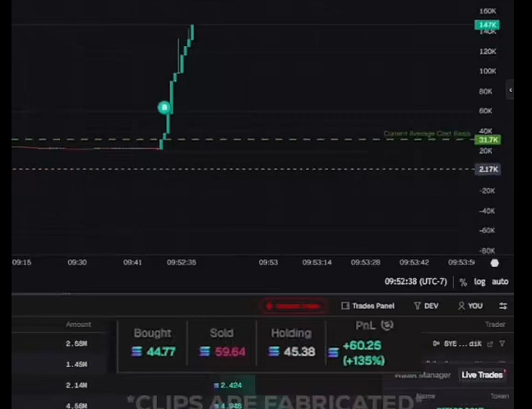Click the PnL header label
532x409 pixels.
pos(365,325)
